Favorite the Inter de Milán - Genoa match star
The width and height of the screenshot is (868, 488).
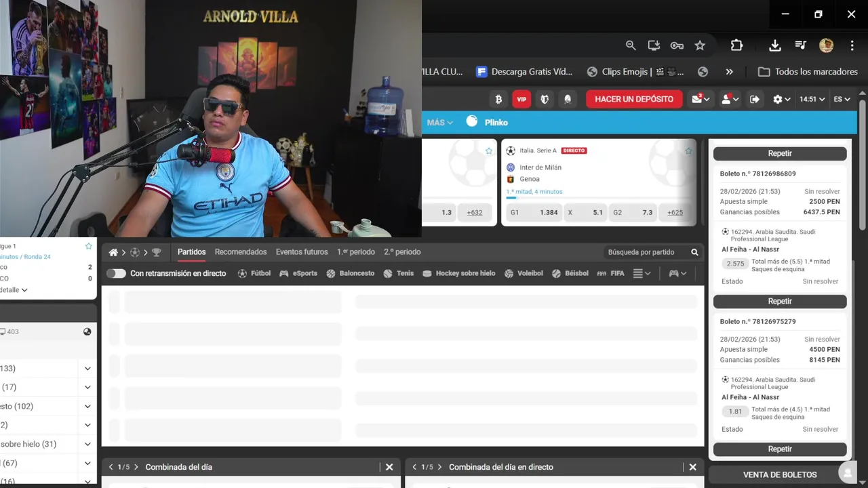[x=688, y=151]
